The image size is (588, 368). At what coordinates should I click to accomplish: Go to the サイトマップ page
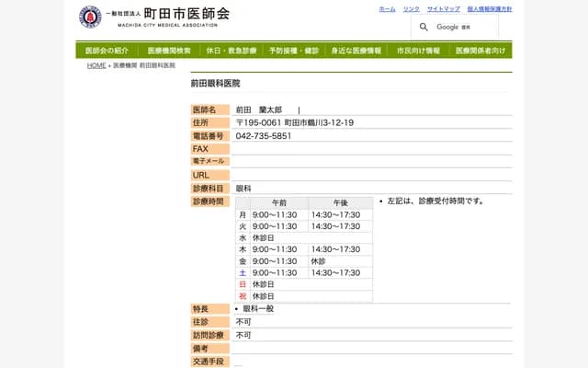click(x=443, y=8)
